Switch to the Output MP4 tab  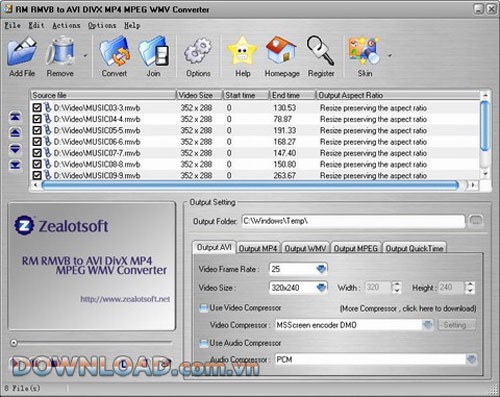coord(258,248)
